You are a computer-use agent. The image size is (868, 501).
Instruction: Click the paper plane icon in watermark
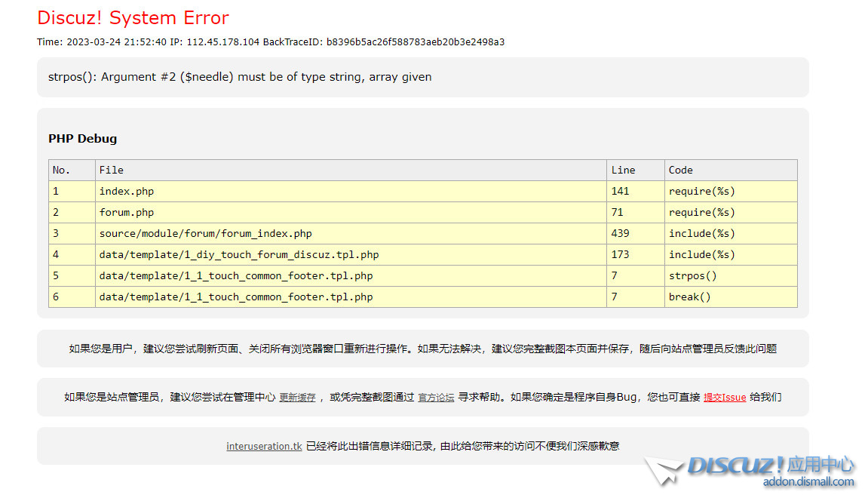661,470
